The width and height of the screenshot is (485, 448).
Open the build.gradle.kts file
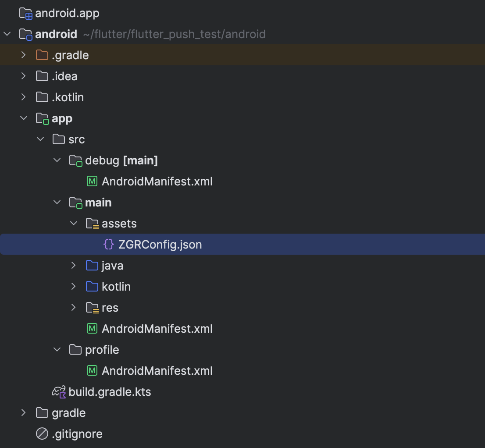point(110,392)
